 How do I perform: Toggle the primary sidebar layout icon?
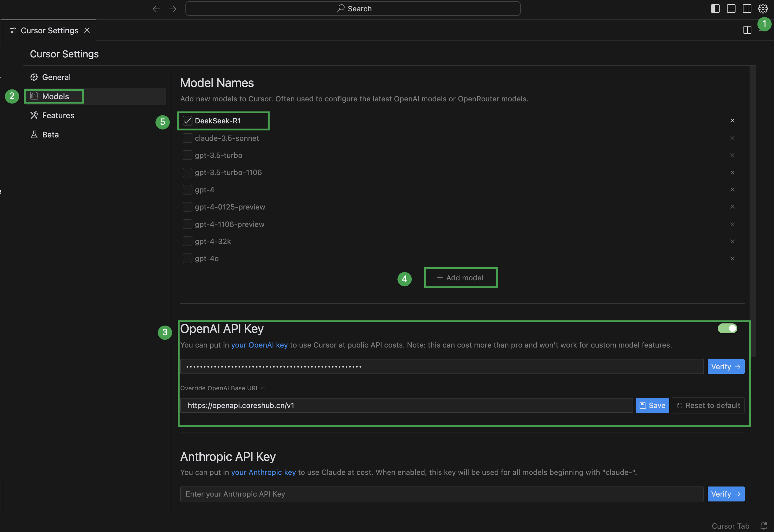715,8
